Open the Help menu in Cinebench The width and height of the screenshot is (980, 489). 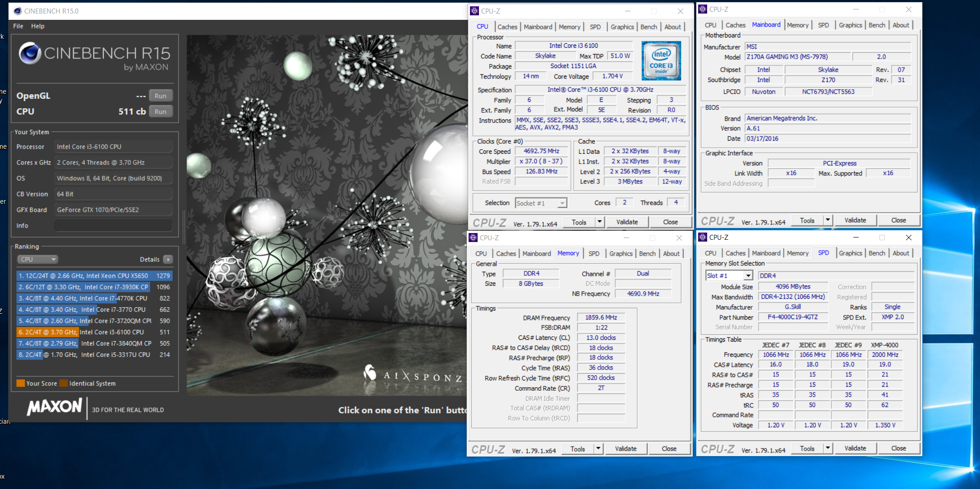coord(38,26)
